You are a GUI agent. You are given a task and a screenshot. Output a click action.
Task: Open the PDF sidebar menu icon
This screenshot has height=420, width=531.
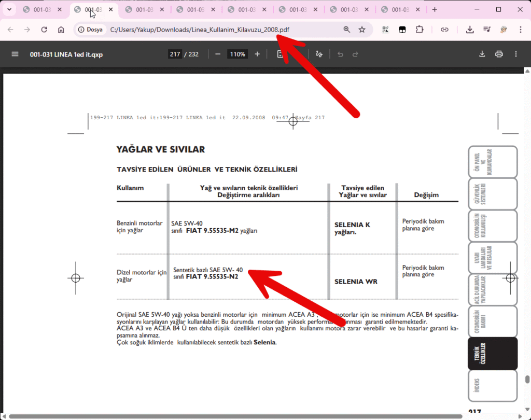tap(15, 54)
